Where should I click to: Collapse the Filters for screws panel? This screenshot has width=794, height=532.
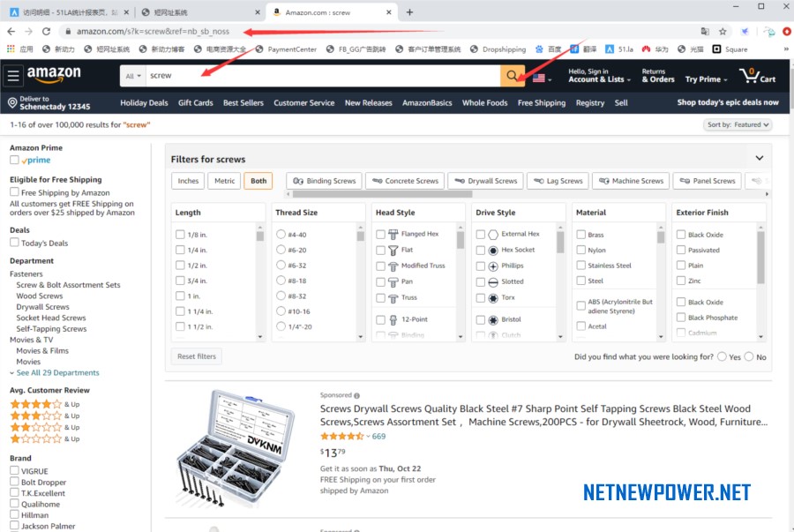pos(759,158)
